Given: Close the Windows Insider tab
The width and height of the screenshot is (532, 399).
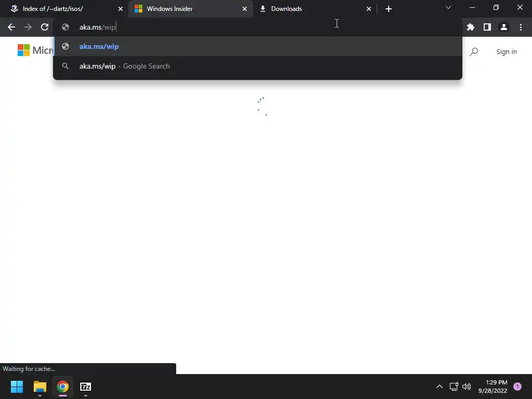Looking at the screenshot, I should (x=245, y=9).
